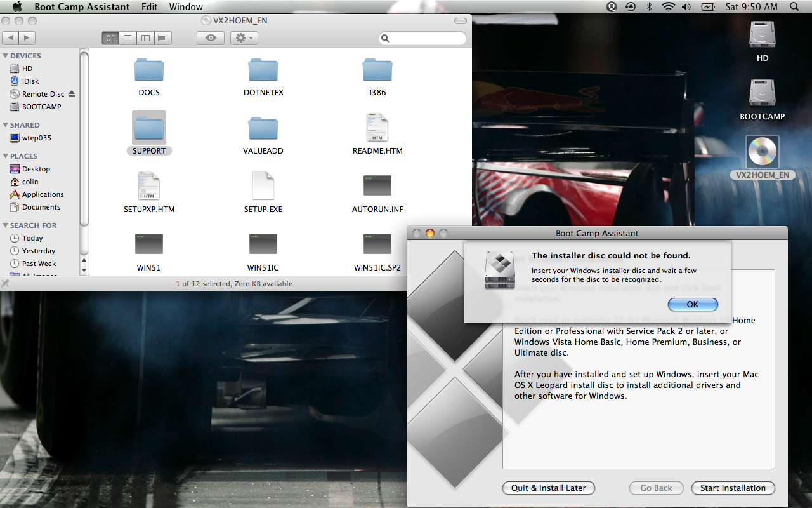Click the Quick Look eye button

[x=211, y=38]
